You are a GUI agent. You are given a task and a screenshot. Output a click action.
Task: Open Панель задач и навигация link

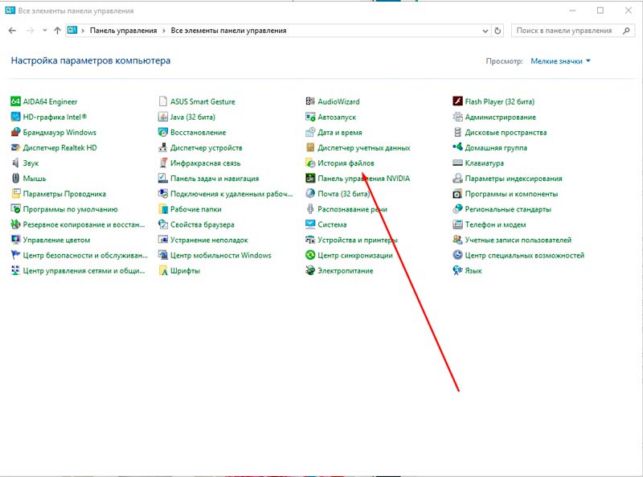coord(214,178)
